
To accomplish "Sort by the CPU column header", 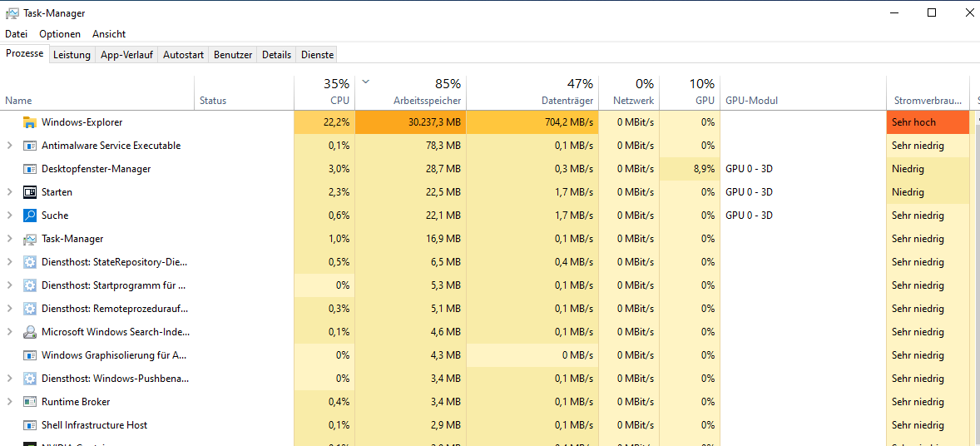I will tap(324, 92).
